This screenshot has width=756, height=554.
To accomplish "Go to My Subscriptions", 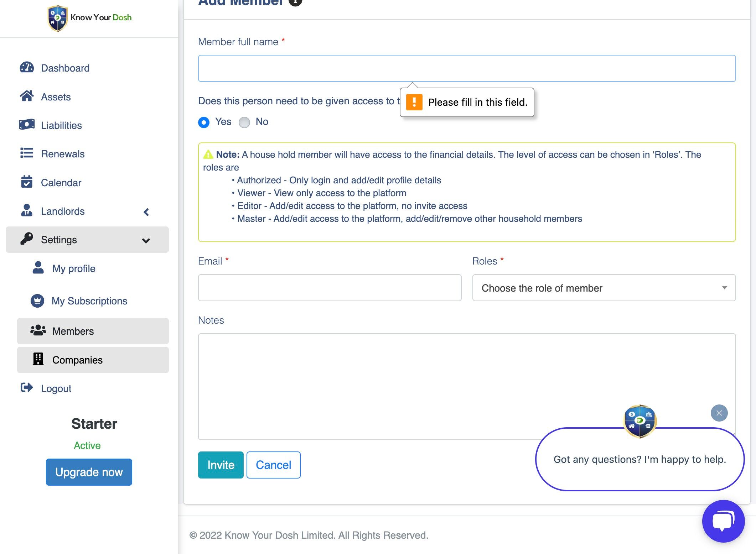I will pyautogui.click(x=89, y=301).
